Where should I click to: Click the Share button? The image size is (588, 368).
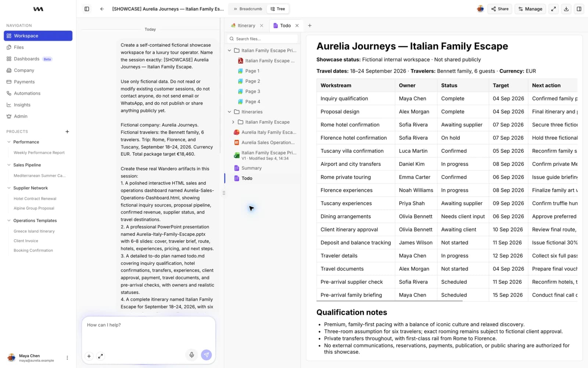[x=500, y=9]
